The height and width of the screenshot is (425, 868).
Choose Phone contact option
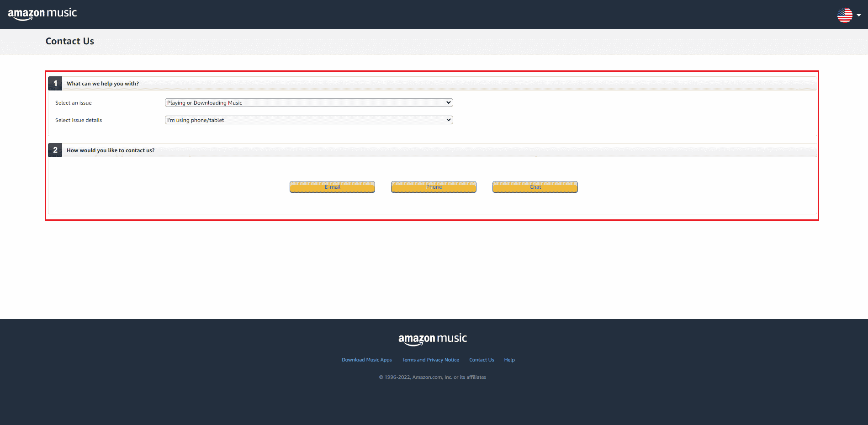tap(434, 187)
